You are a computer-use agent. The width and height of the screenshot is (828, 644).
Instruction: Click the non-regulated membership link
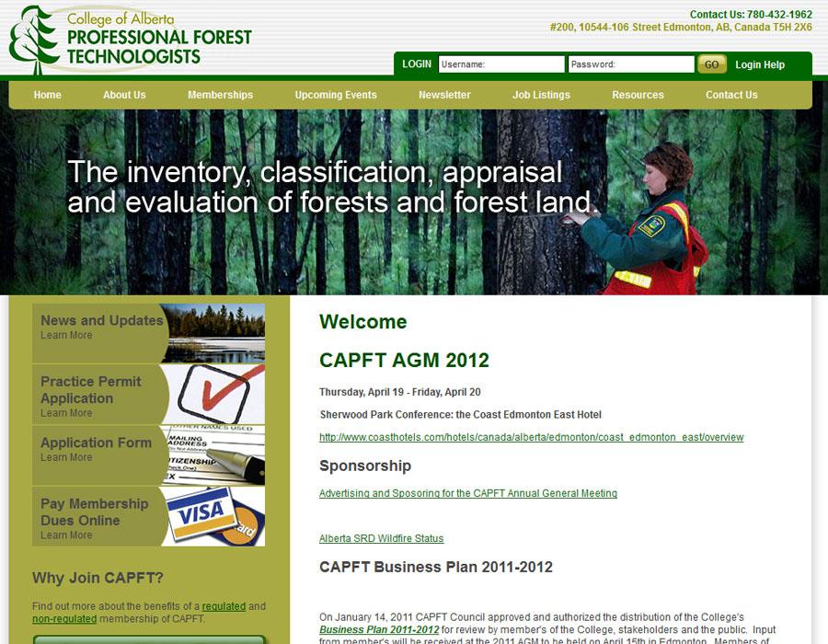[x=64, y=618]
